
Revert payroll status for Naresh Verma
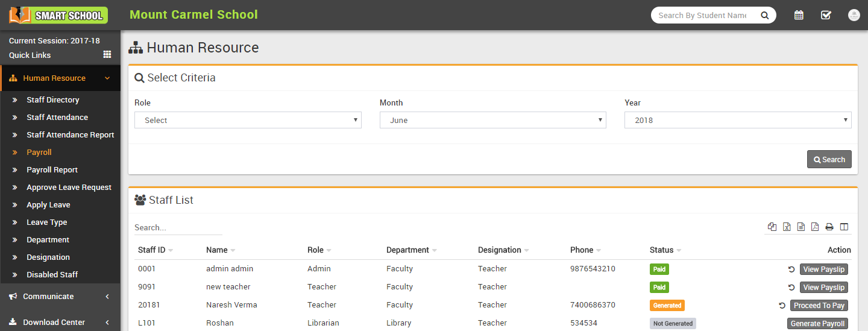click(x=782, y=306)
